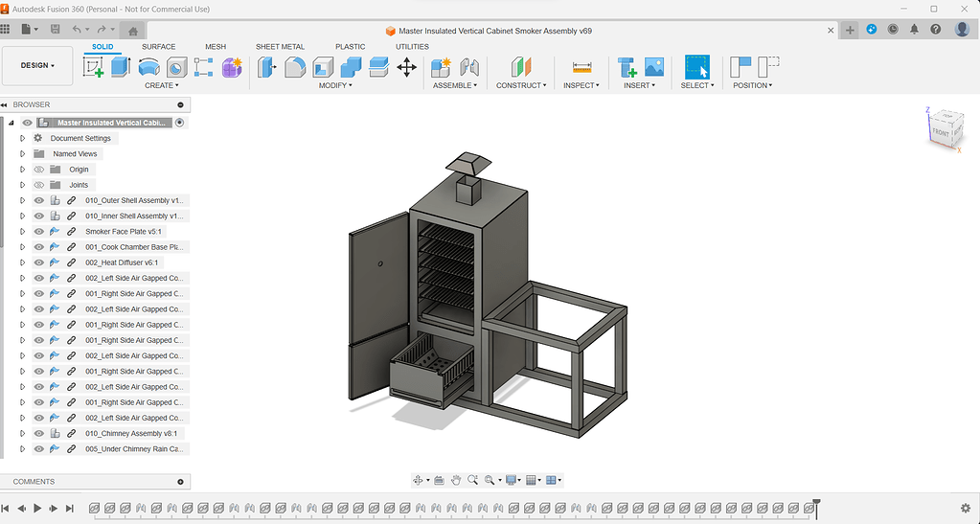
Task: Select the Create Sketch tool
Action: point(93,67)
